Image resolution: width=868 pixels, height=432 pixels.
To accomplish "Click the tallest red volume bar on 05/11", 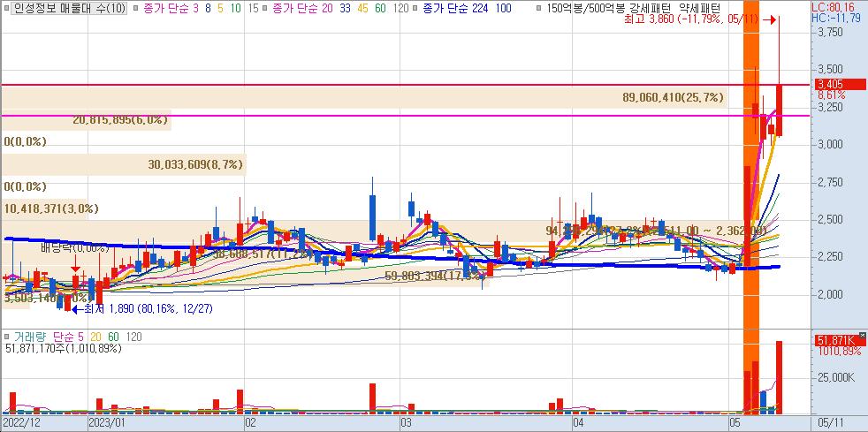I will click(779, 377).
